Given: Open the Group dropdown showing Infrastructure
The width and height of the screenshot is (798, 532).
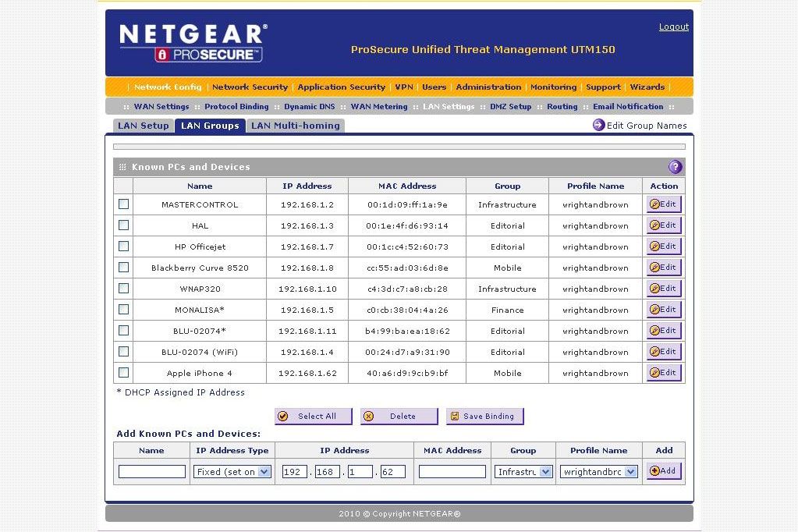Looking at the screenshot, I should tap(523, 472).
